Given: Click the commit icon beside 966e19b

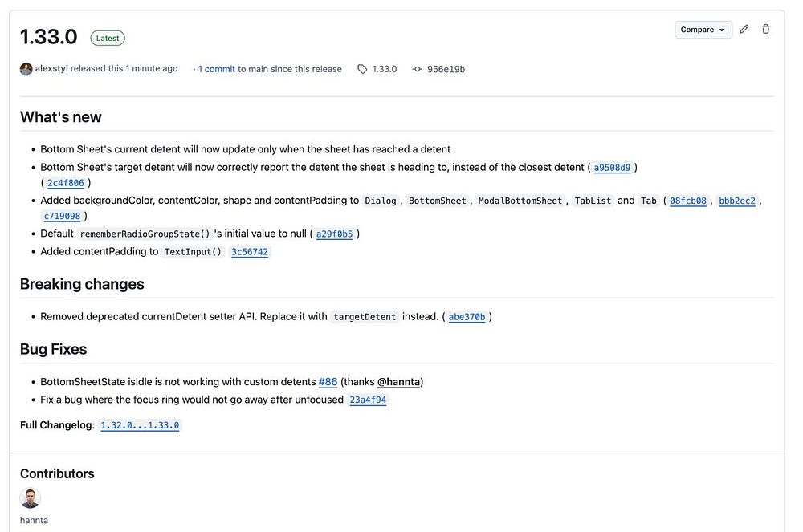Looking at the screenshot, I should point(418,69).
